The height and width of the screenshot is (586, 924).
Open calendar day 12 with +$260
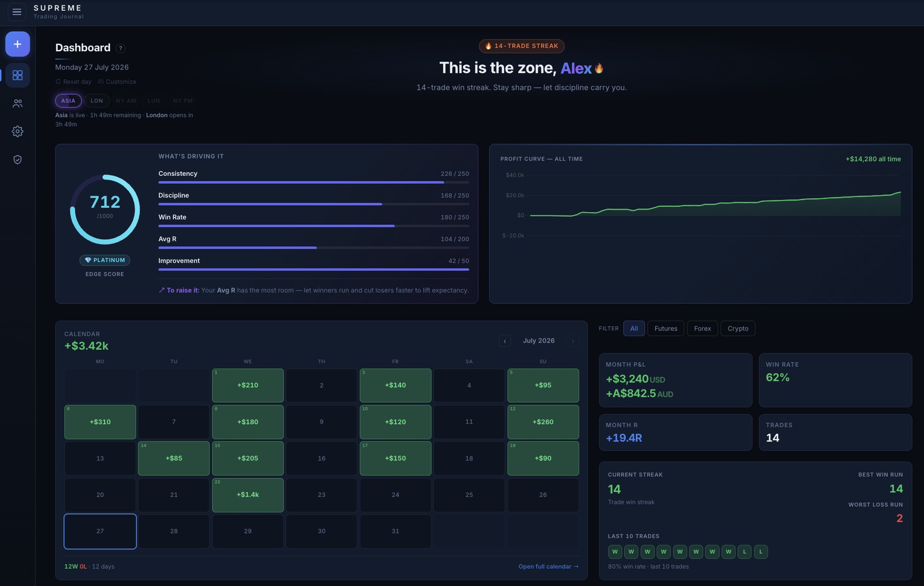(543, 422)
